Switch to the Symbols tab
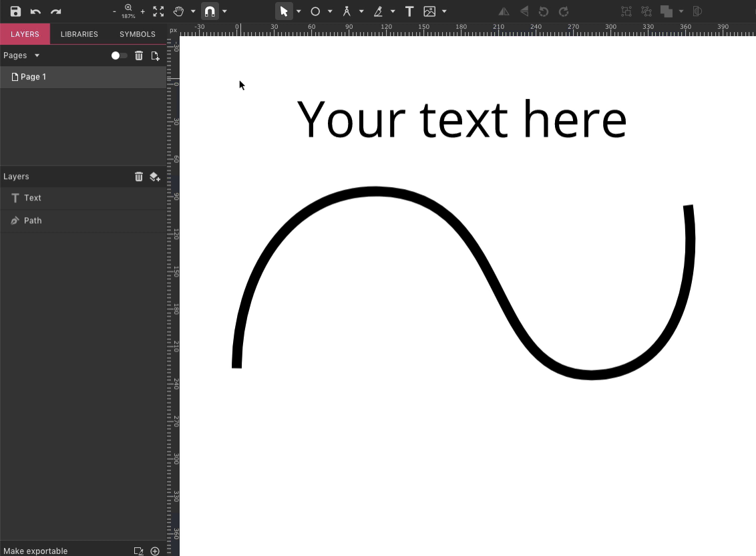This screenshot has width=756, height=556. (x=137, y=34)
